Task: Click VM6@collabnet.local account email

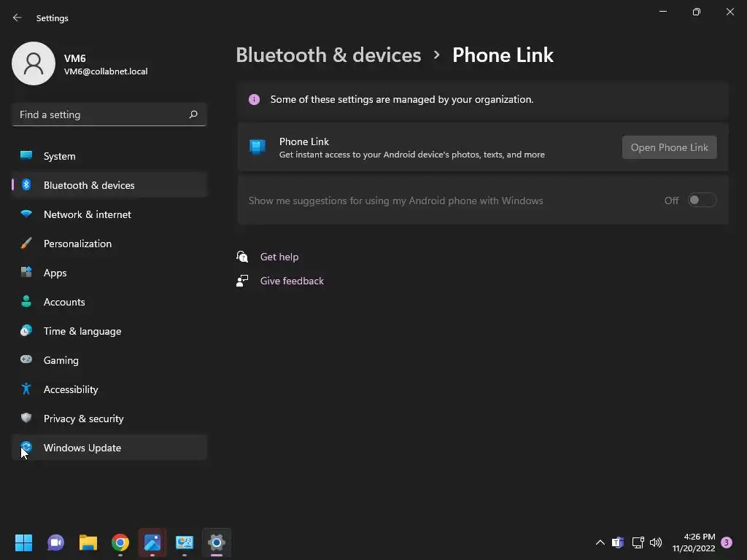Action: click(x=106, y=71)
